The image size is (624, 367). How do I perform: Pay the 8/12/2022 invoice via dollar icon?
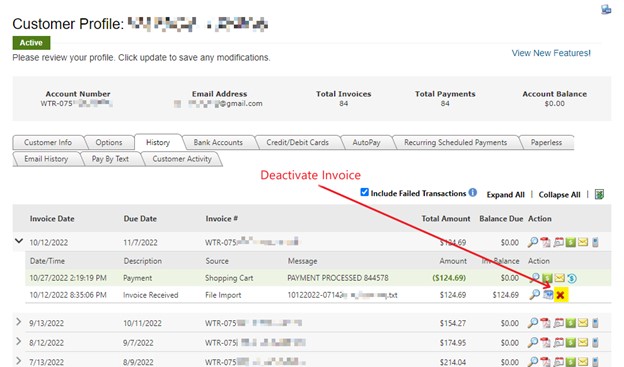point(571,342)
